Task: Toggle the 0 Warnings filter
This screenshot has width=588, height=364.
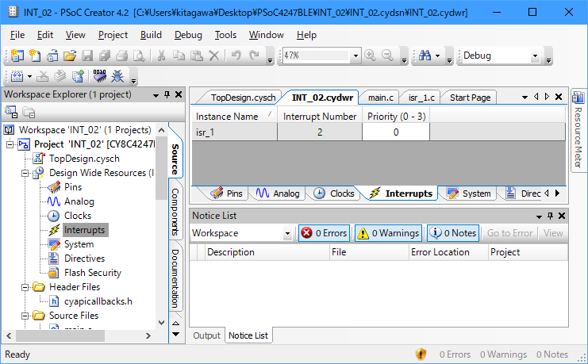Action: [x=387, y=233]
